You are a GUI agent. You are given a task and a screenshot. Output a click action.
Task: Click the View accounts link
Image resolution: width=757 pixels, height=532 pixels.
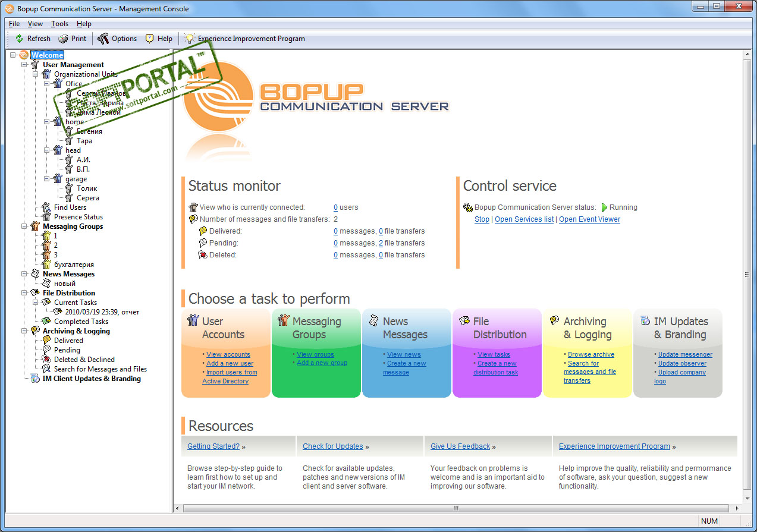pos(228,354)
